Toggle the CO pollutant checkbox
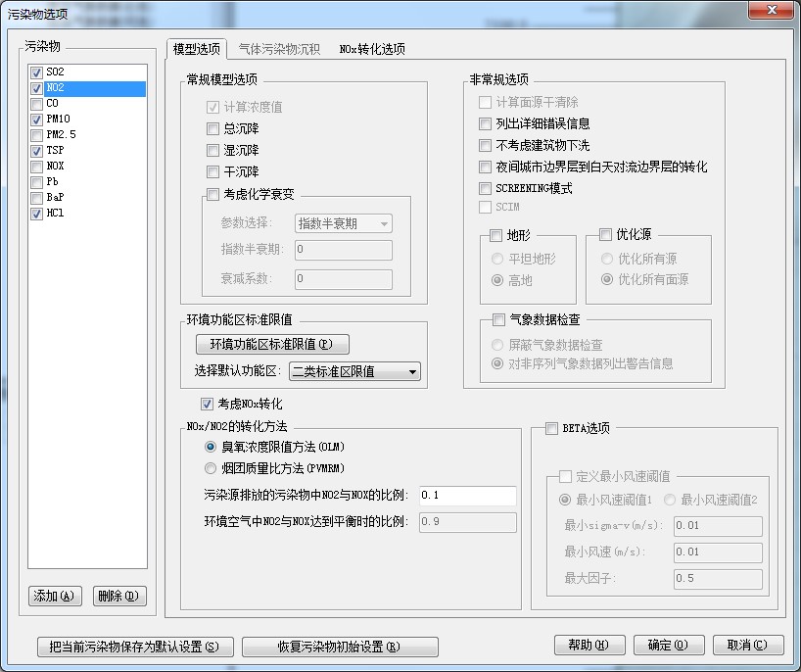801x672 pixels. [37, 103]
